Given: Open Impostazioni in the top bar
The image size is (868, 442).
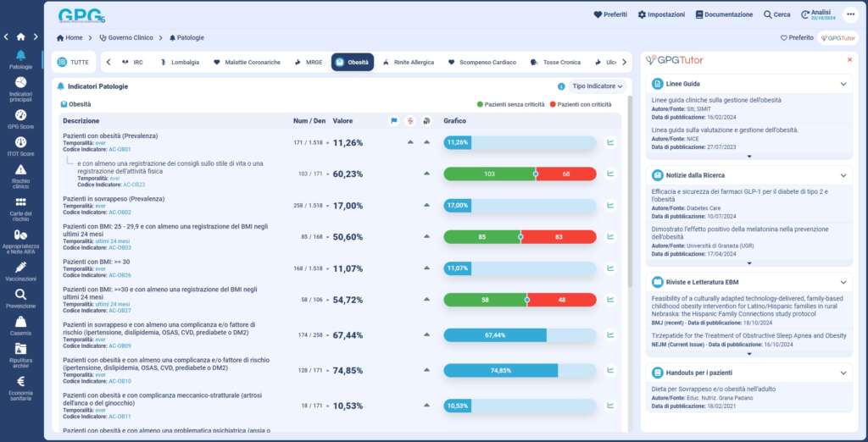Looking at the screenshot, I should click(661, 14).
